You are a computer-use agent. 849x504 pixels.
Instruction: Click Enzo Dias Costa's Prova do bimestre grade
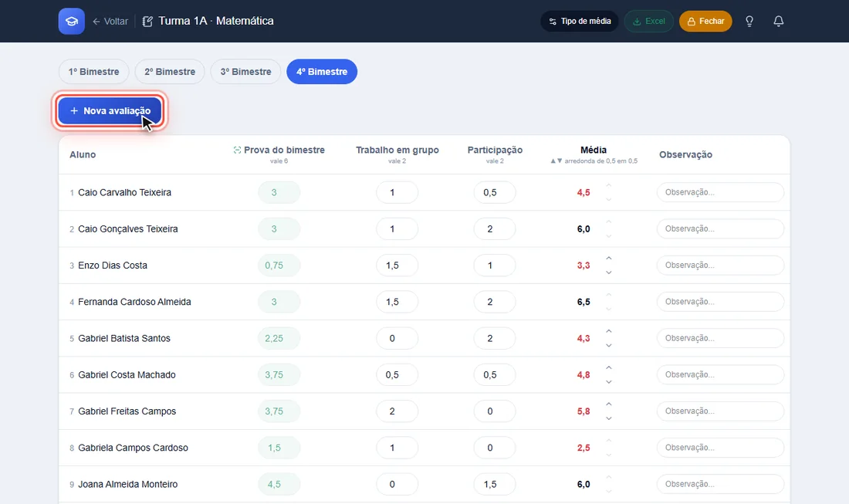click(x=279, y=266)
